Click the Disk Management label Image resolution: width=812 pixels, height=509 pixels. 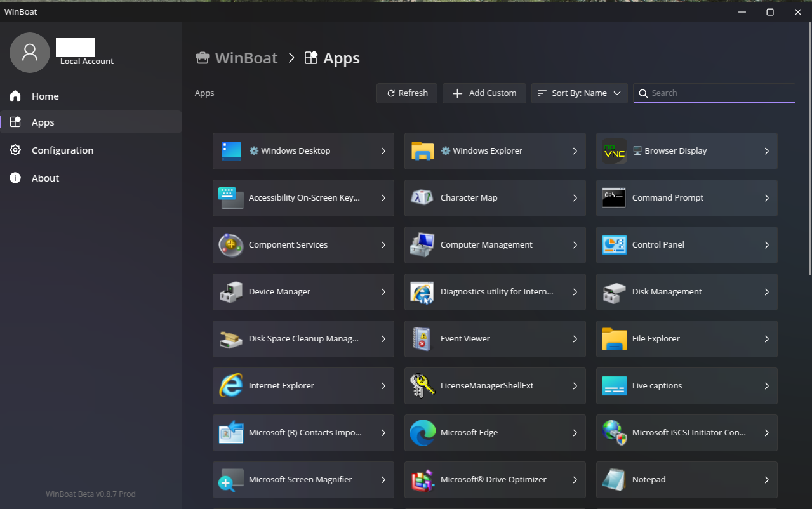(x=667, y=292)
